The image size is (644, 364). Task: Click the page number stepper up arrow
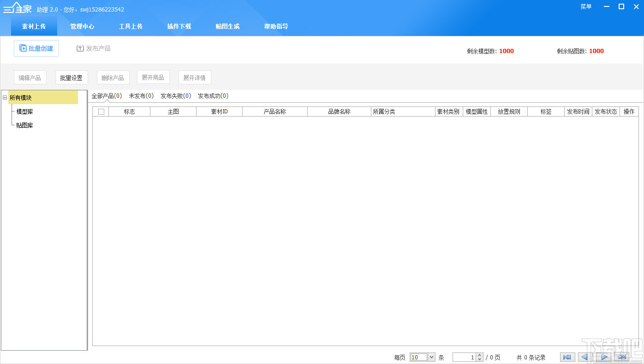[x=479, y=355]
